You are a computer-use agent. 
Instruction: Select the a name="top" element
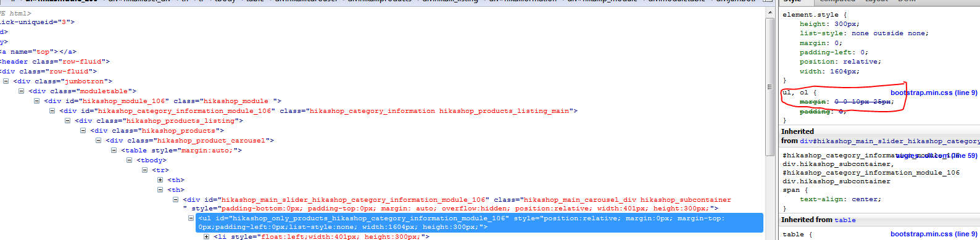coord(38,52)
